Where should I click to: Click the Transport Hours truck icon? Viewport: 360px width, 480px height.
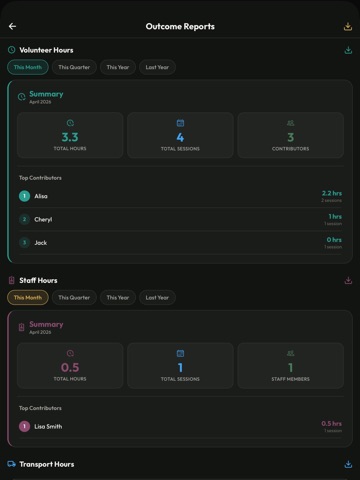click(x=12, y=464)
